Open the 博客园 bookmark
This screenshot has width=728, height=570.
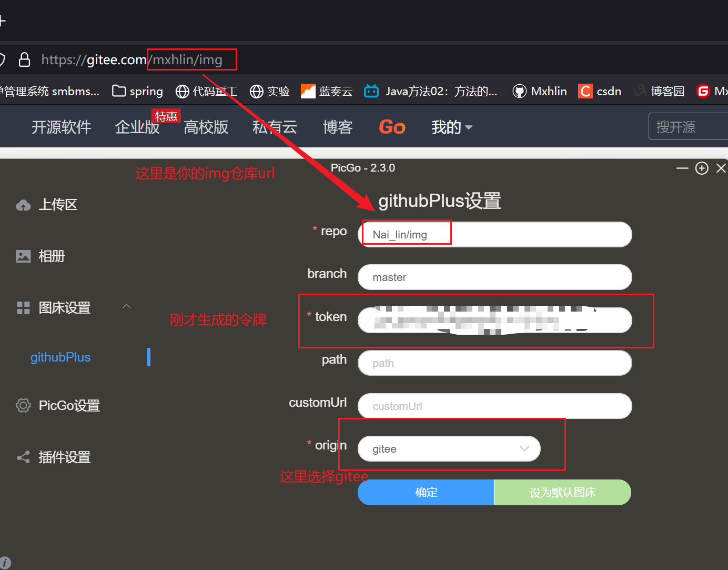tap(660, 91)
